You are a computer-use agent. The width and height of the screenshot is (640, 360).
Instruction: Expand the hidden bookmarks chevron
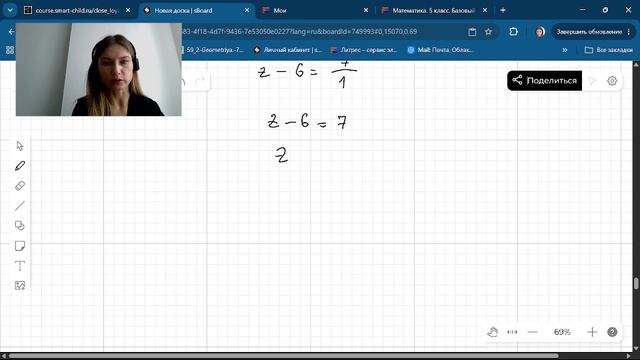coord(565,50)
